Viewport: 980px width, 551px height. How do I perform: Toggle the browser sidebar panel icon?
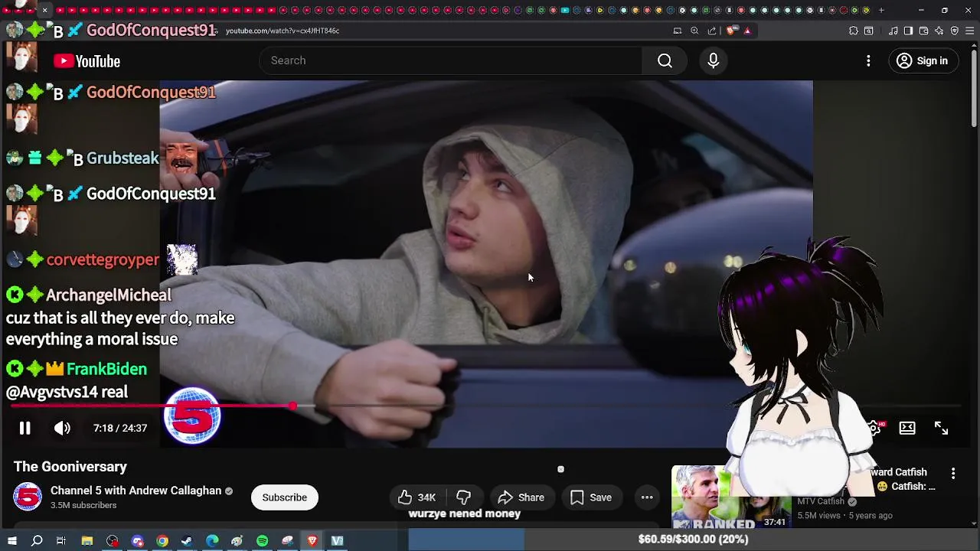(x=908, y=31)
